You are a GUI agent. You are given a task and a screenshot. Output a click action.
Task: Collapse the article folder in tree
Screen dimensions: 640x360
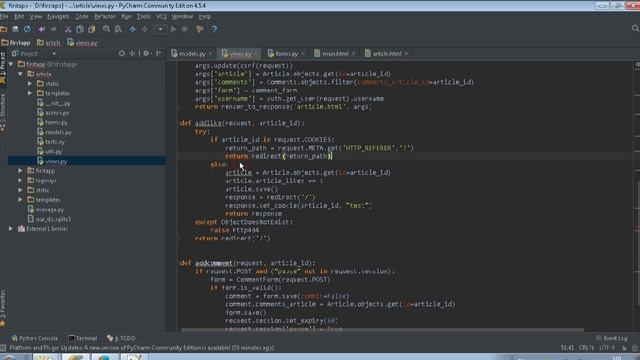click(x=20, y=74)
